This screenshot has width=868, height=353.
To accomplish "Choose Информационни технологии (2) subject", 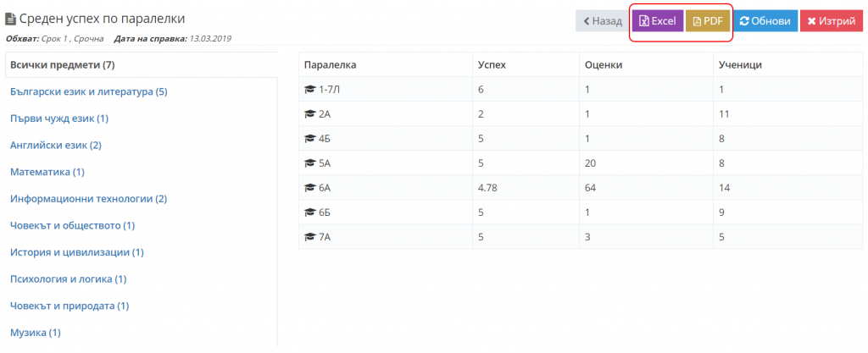I will pyautogui.click(x=88, y=199).
